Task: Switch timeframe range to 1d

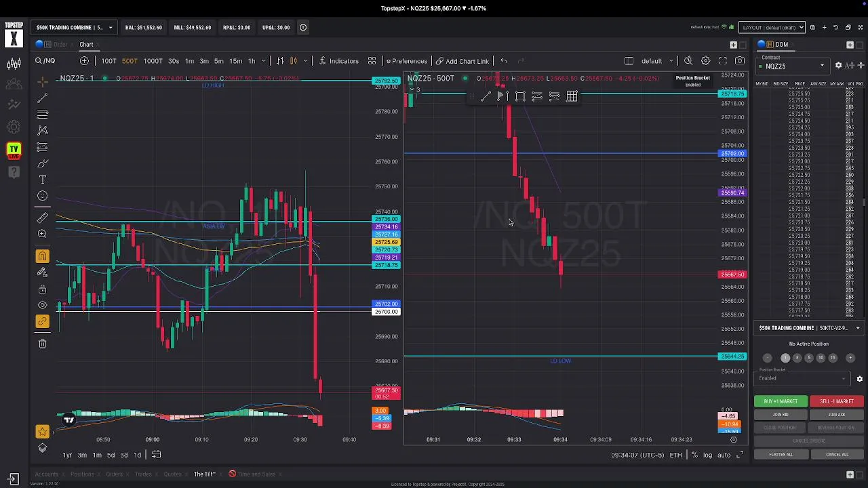Action: click(138, 455)
